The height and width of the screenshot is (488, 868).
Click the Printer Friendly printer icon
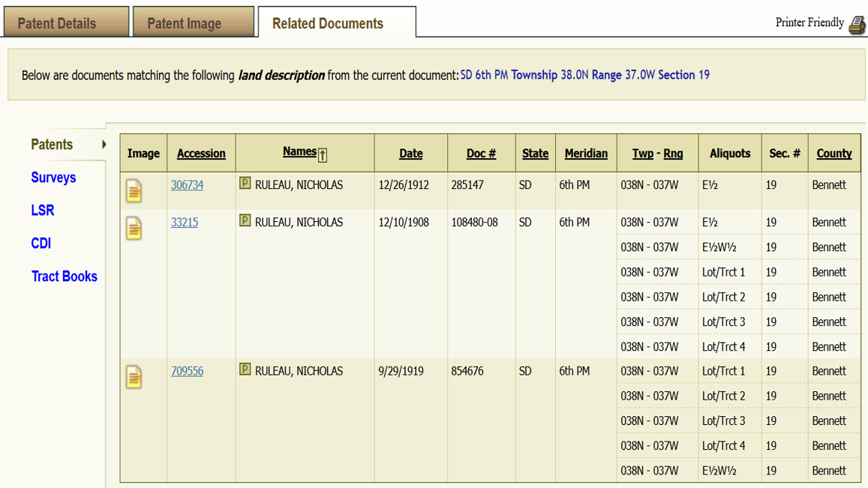click(857, 24)
